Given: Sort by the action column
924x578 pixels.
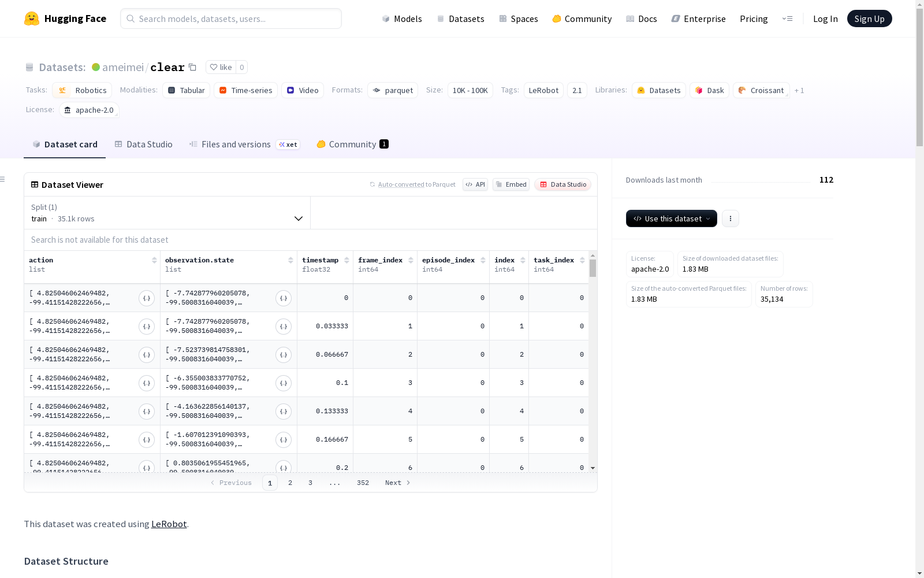Looking at the screenshot, I should pyautogui.click(x=154, y=260).
